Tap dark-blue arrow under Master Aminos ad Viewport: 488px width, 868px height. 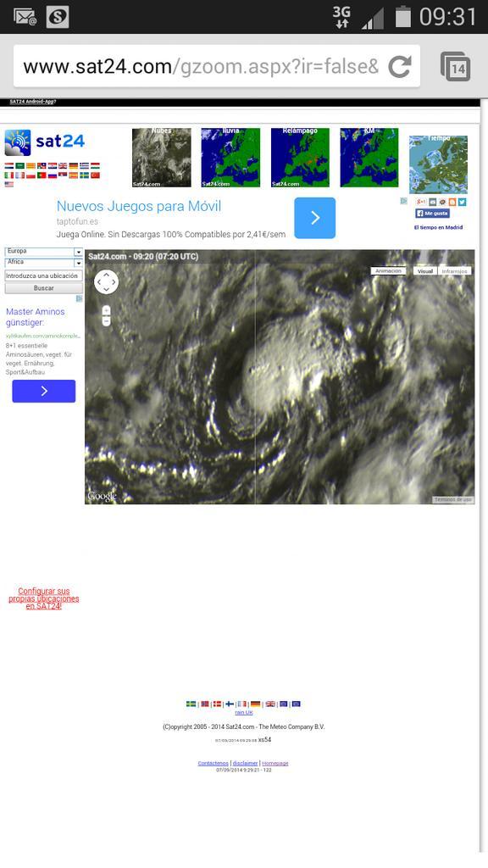(44, 392)
